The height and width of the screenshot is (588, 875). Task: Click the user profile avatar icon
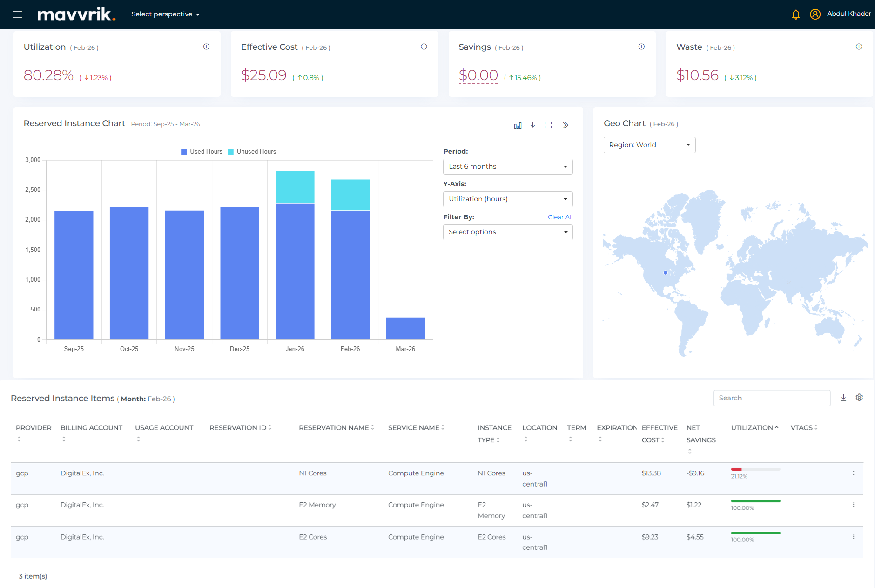pyautogui.click(x=815, y=14)
